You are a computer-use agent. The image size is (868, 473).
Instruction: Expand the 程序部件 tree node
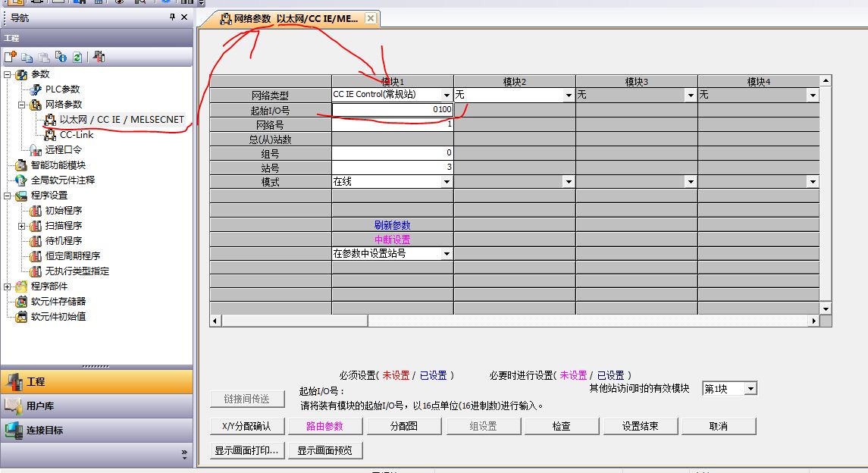click(x=8, y=286)
